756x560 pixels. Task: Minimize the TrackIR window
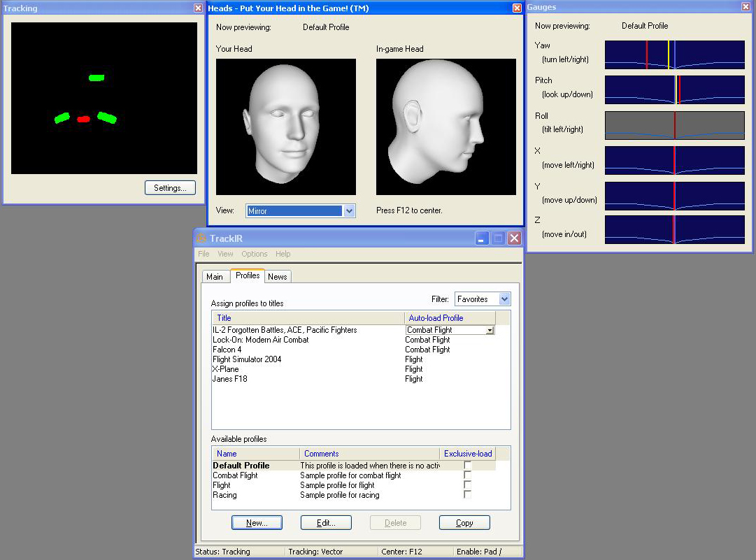tap(482, 238)
